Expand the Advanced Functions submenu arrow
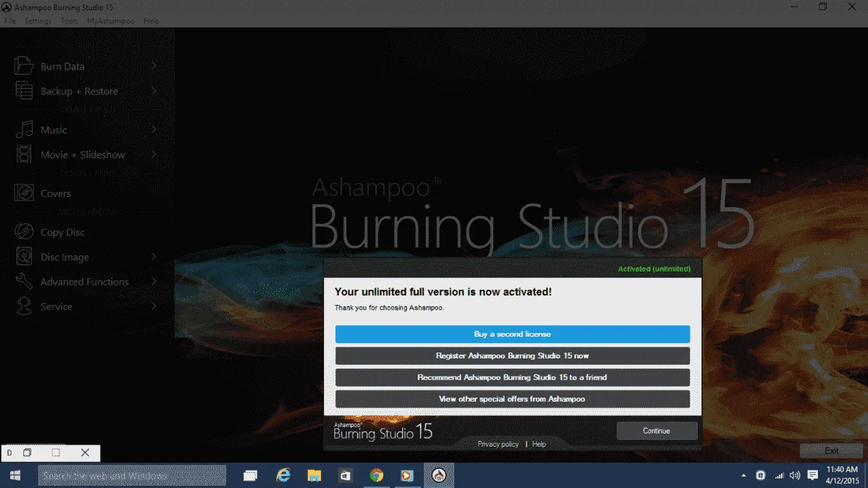 (154, 282)
